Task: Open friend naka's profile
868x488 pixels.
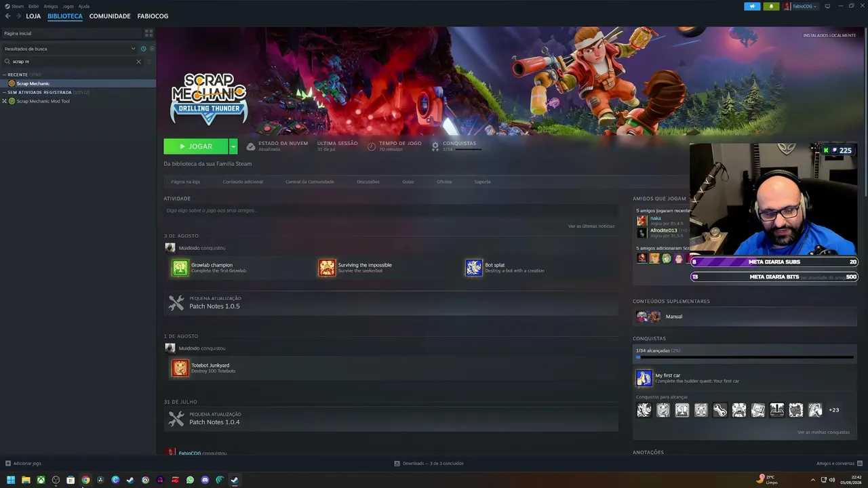Action: tap(656, 218)
